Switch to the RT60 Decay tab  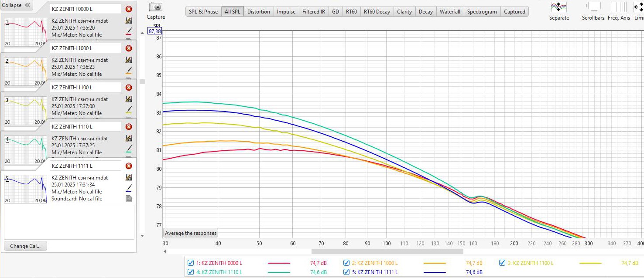[377, 12]
